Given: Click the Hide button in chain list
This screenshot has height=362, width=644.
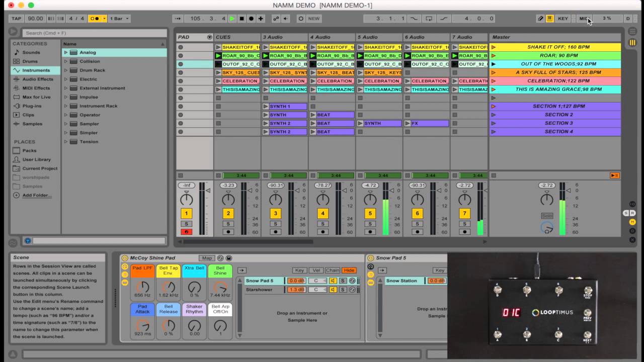Looking at the screenshot, I should point(349,270).
